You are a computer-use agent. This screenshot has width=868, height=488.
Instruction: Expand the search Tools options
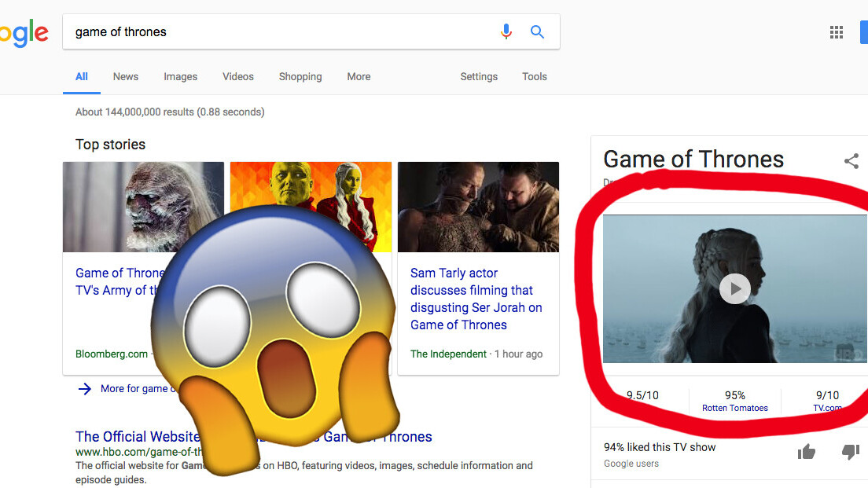coord(534,76)
